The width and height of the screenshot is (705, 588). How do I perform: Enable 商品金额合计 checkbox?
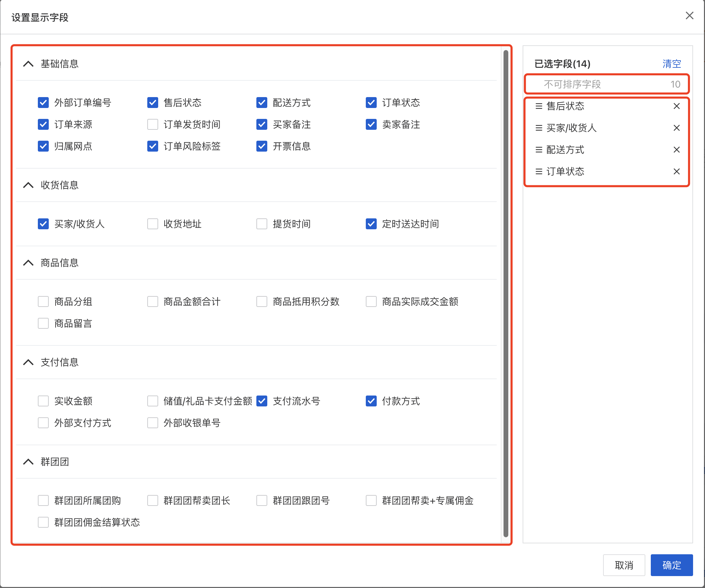pos(153,301)
